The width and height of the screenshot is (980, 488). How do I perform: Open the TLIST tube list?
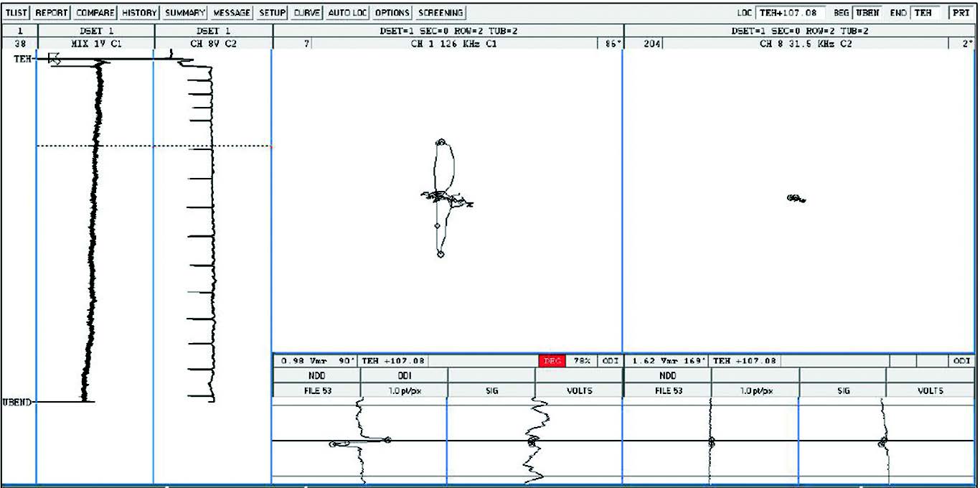click(16, 11)
